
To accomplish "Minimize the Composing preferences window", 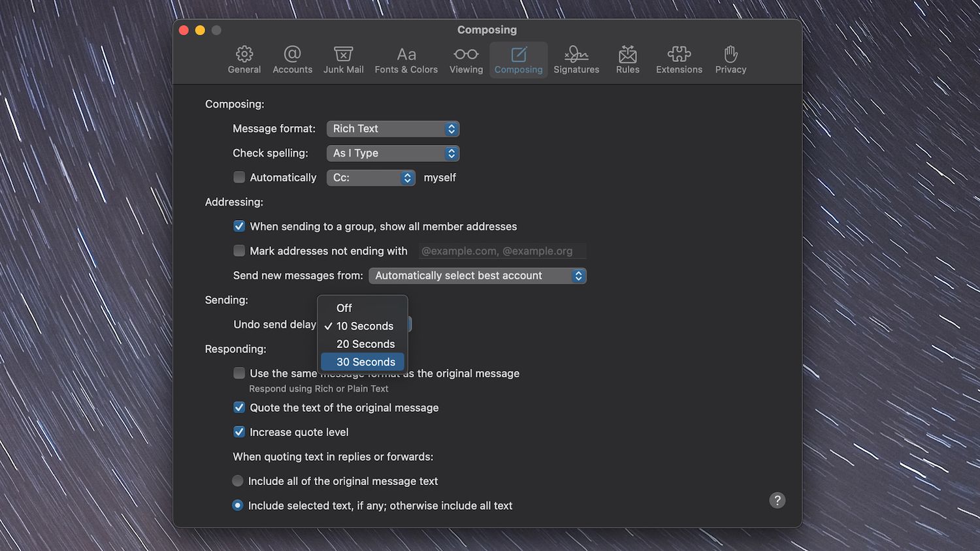I will tap(200, 30).
